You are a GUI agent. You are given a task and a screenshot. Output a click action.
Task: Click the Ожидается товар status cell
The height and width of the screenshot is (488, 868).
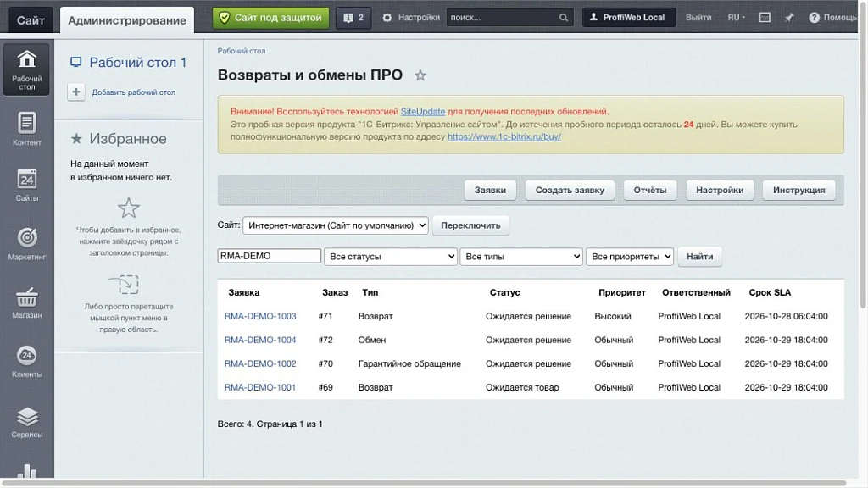(522, 387)
